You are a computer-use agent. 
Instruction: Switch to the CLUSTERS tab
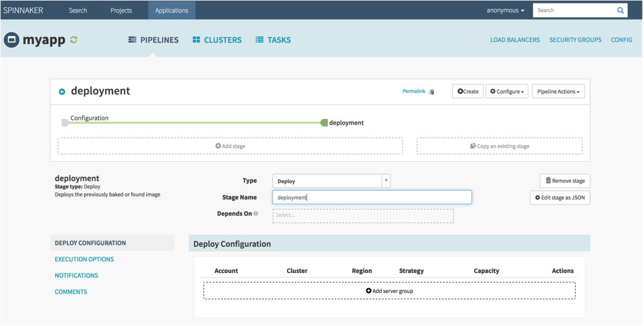pyautogui.click(x=217, y=40)
